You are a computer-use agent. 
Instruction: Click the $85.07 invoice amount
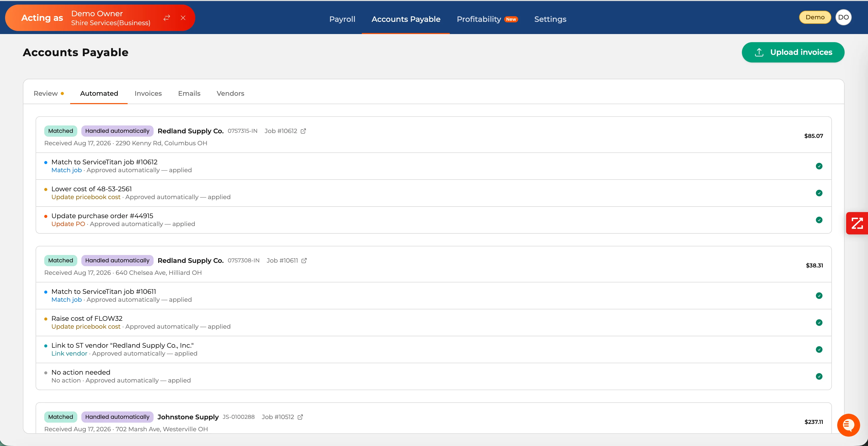coord(813,136)
